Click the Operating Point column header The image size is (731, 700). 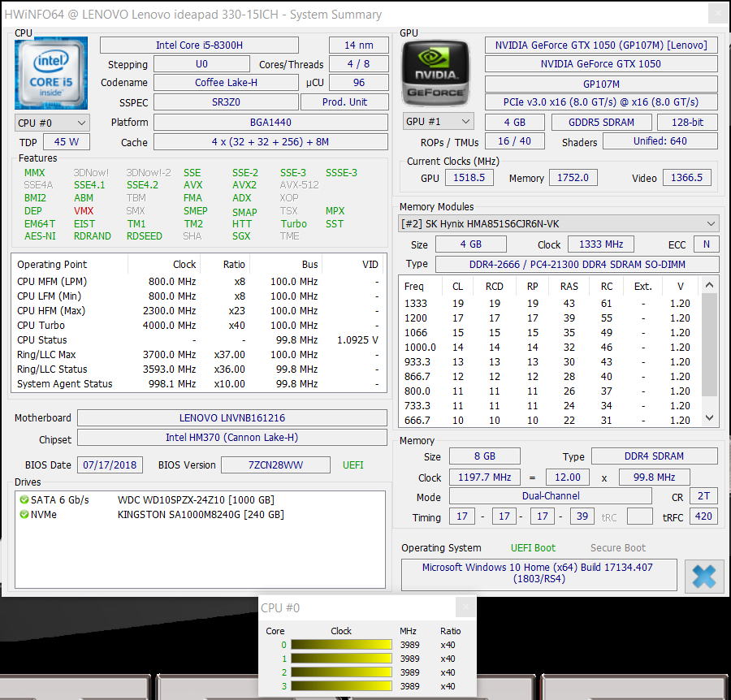(52, 265)
